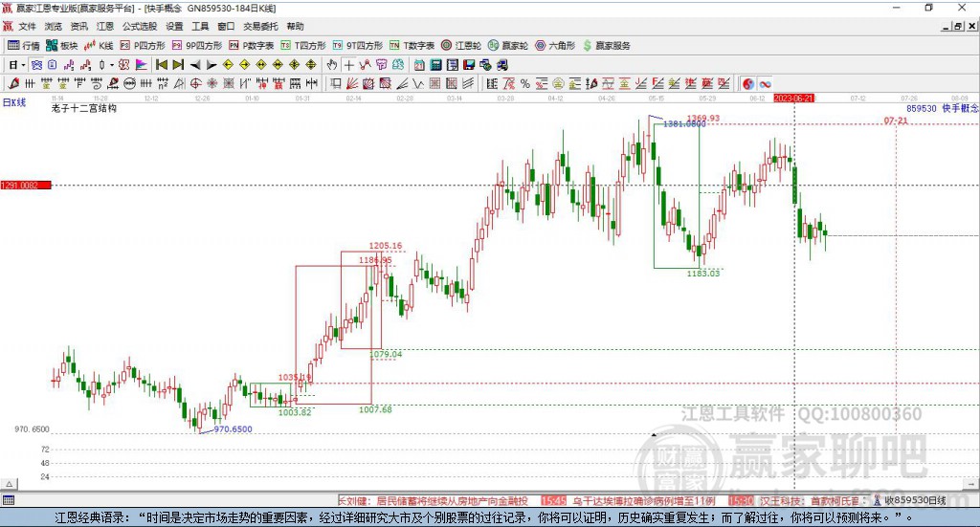Viewport: 980px width, 527px height.
Task: Switch to K线 candlestick chart
Action: click(99, 46)
